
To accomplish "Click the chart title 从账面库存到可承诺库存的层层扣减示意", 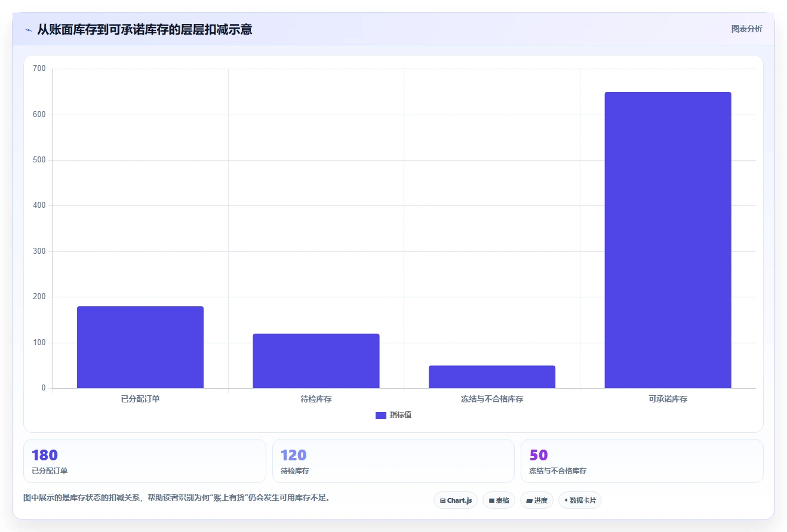I will point(145,29).
